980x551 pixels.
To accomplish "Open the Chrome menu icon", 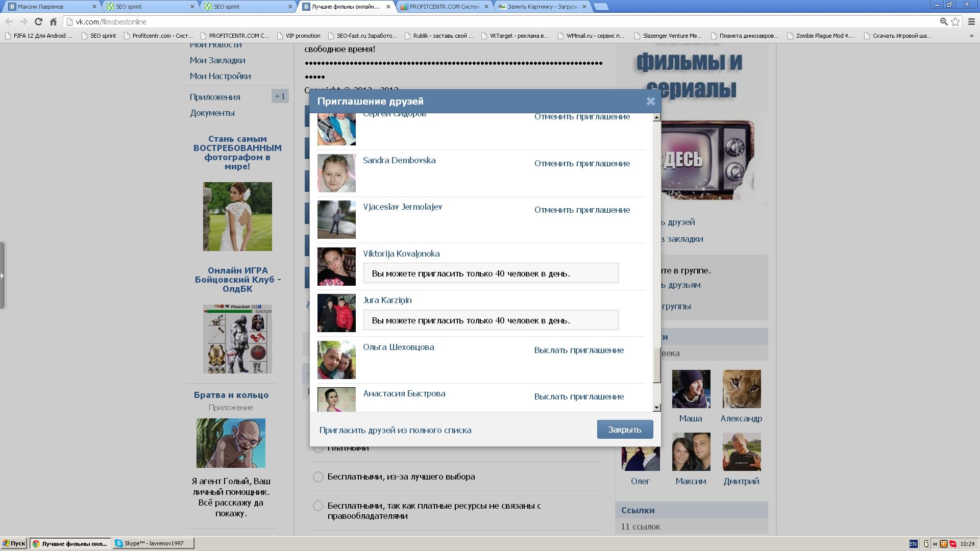I will pyautogui.click(x=971, y=21).
